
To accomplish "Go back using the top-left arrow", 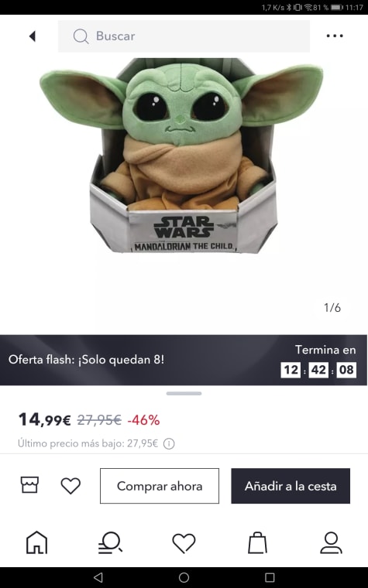I will click(x=33, y=36).
